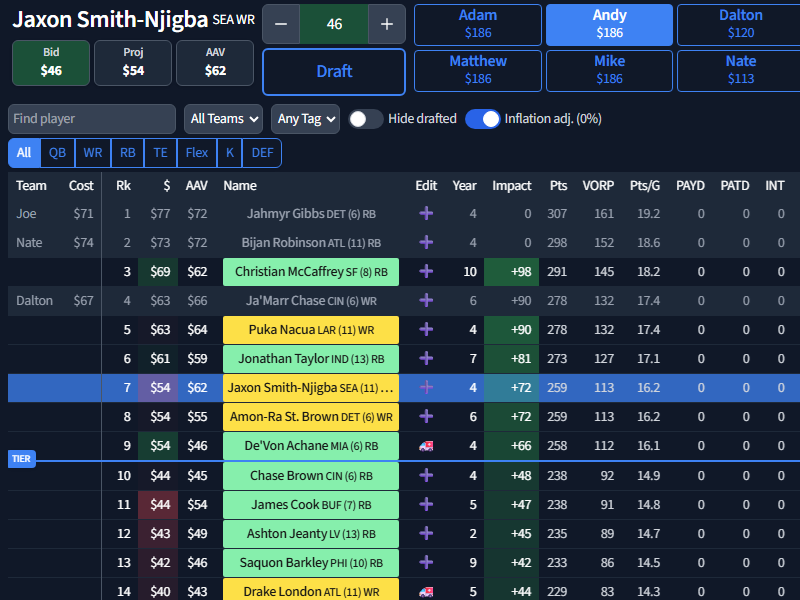Select the Saquon Barkley name cell
The image size is (800, 600).
click(311, 563)
